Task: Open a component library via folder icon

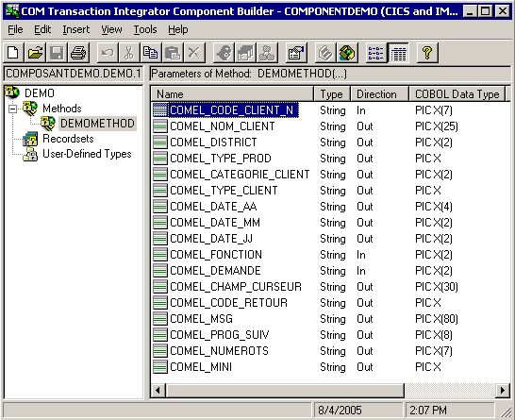Action: click(35, 52)
